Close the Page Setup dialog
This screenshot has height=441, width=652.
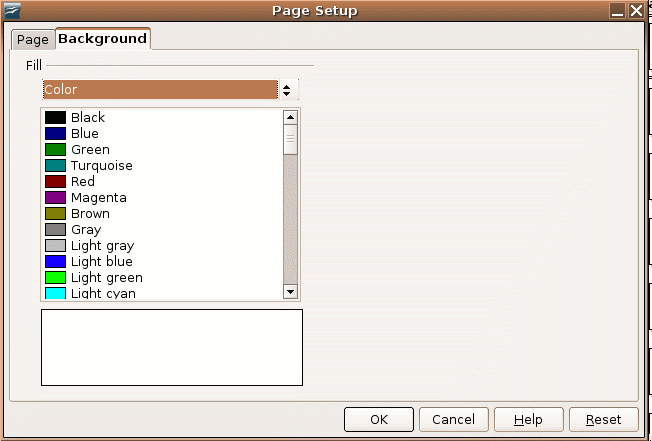[637, 10]
